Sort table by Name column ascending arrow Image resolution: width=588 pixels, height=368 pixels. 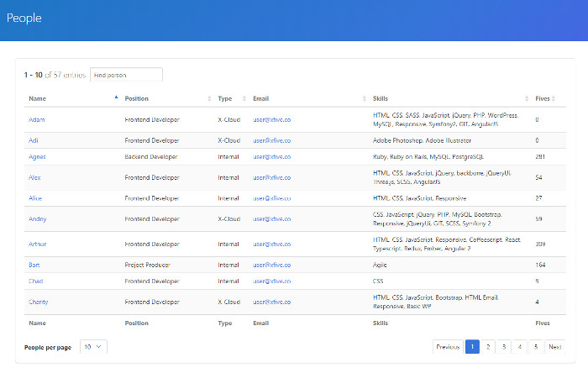tap(116, 97)
